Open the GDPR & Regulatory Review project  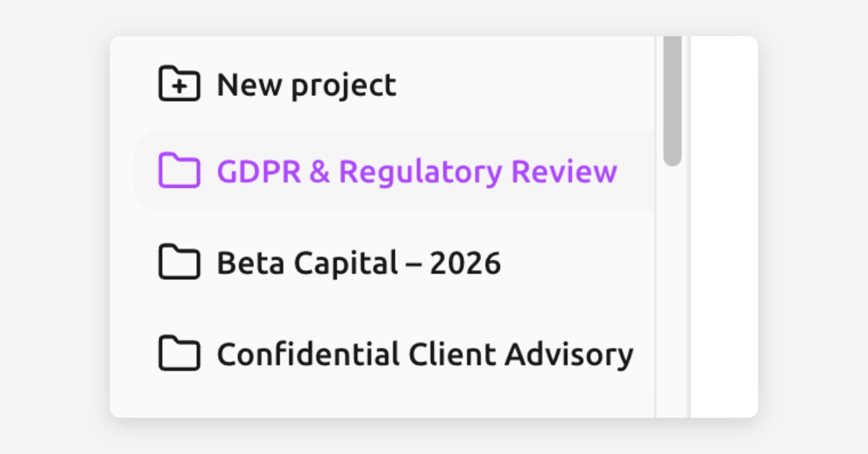point(417,171)
